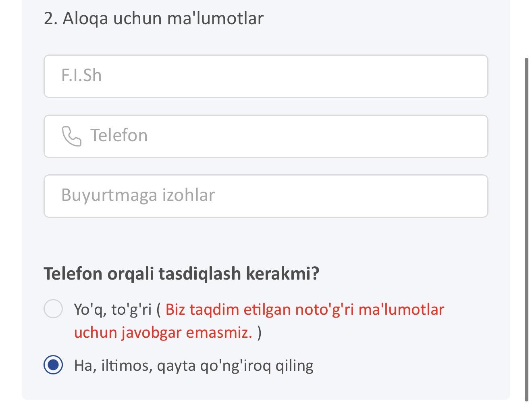Click the phone handset icon

coord(71,136)
